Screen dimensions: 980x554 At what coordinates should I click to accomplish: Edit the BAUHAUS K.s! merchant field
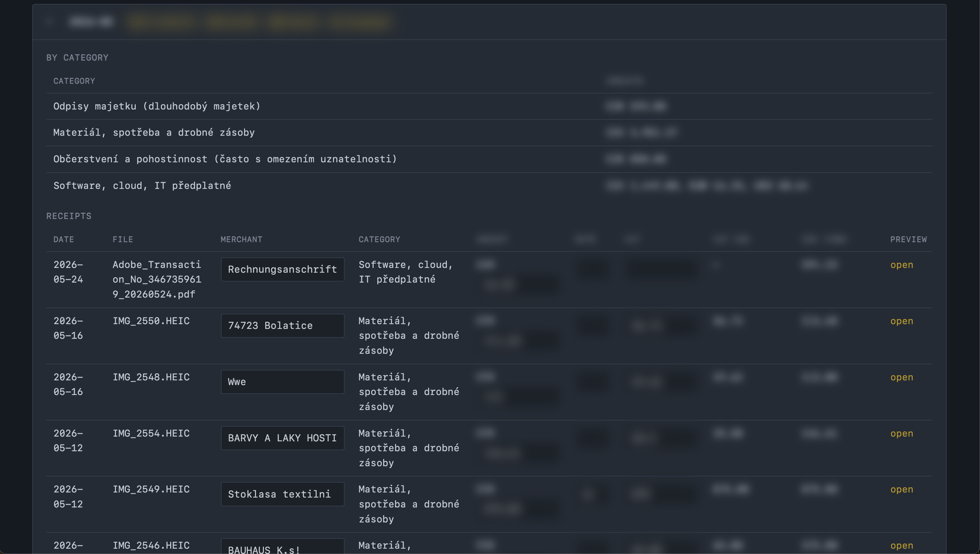[283, 546]
